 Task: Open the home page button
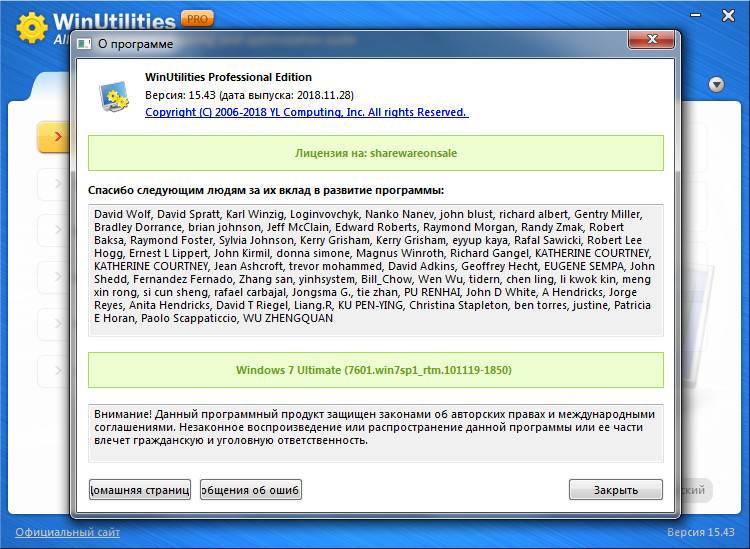(x=140, y=490)
